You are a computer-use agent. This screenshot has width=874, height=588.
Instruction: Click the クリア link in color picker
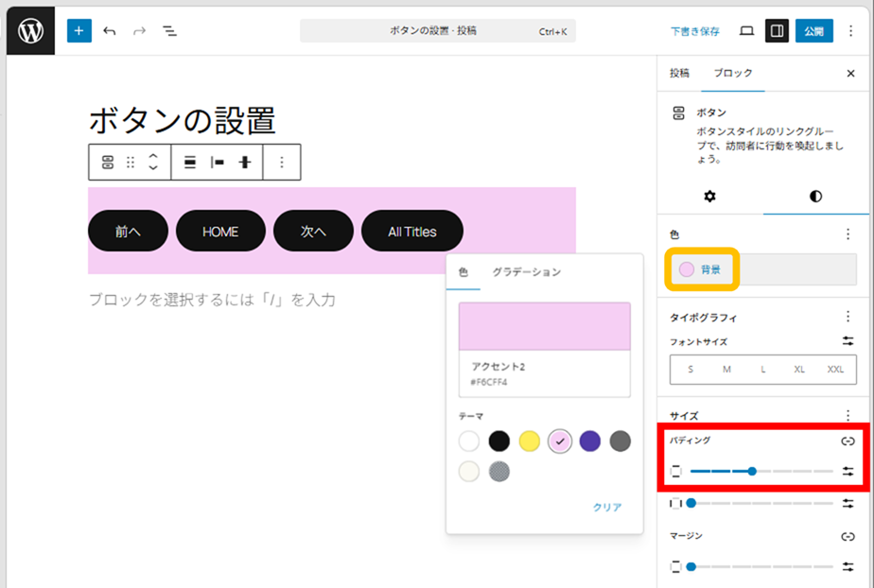(x=606, y=508)
